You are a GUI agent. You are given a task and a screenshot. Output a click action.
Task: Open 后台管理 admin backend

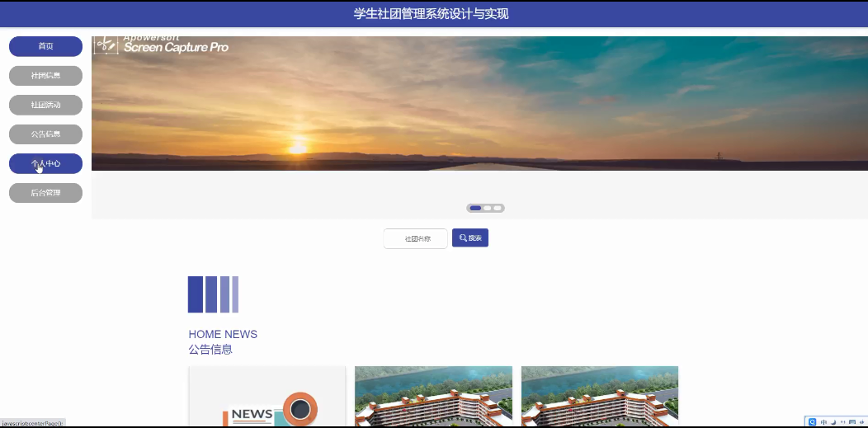tap(45, 193)
